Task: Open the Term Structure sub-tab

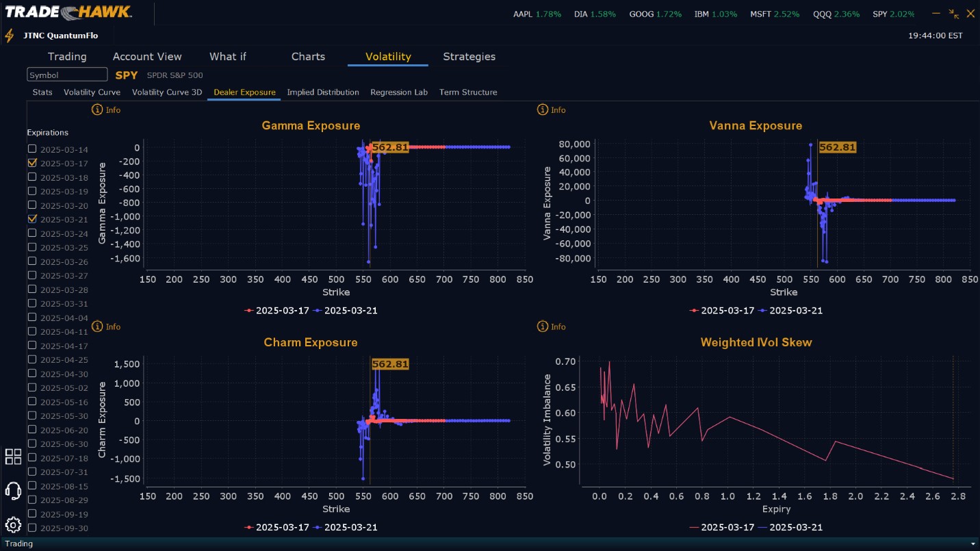Action: tap(468, 92)
